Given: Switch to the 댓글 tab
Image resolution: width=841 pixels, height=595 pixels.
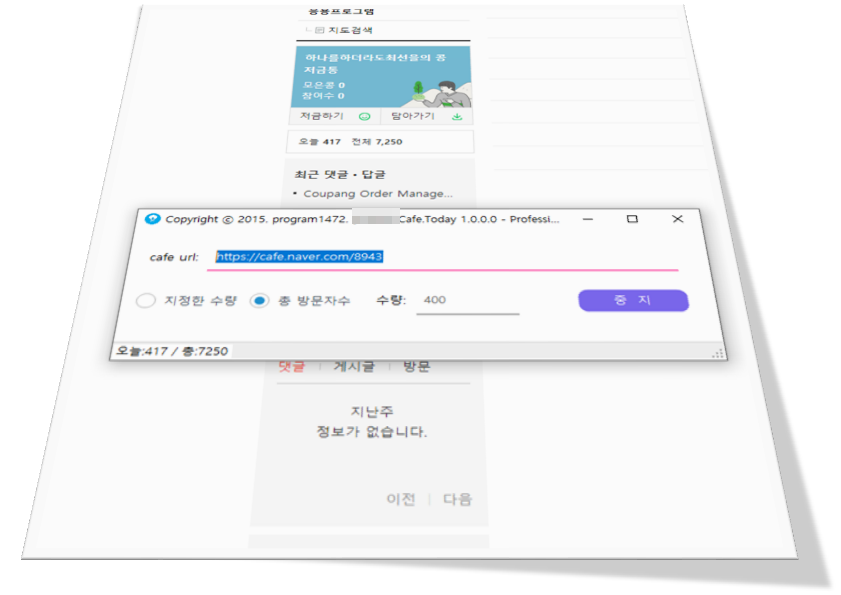Looking at the screenshot, I should 291,367.
